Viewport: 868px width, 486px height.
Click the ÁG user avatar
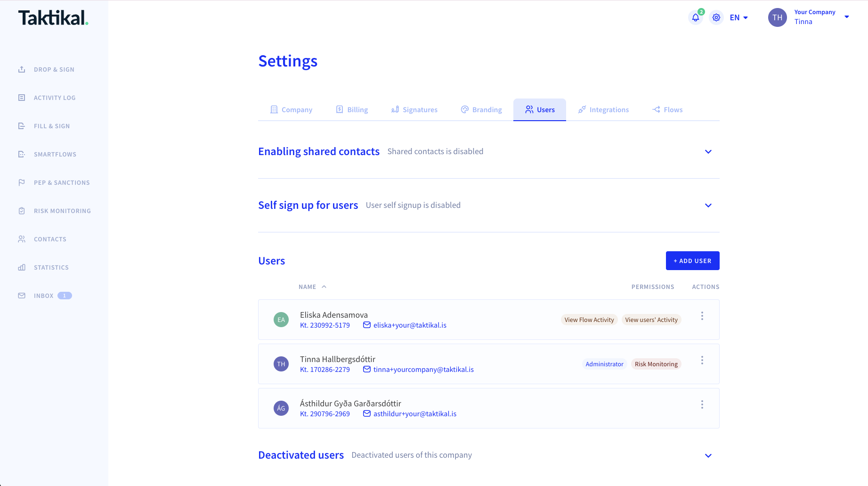coord(281,408)
